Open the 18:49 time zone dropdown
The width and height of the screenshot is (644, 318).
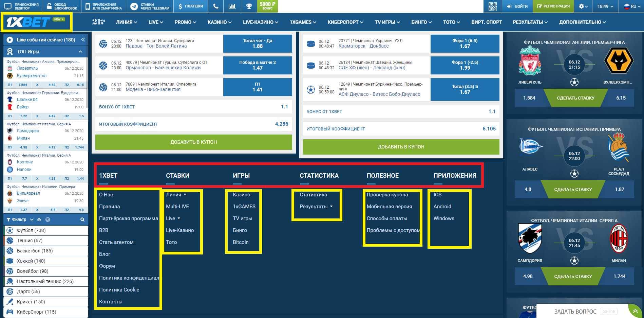coord(605,6)
